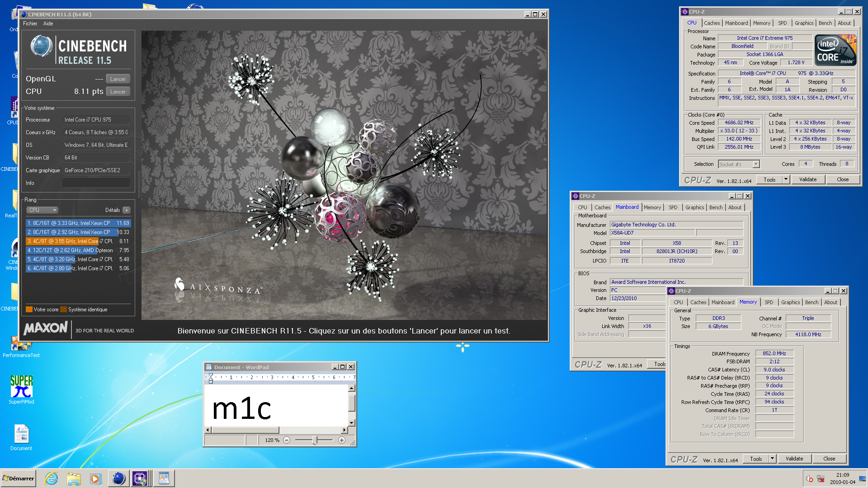868x488 pixels.
Task: Click the Cinebench globe logo
Action: (41, 46)
